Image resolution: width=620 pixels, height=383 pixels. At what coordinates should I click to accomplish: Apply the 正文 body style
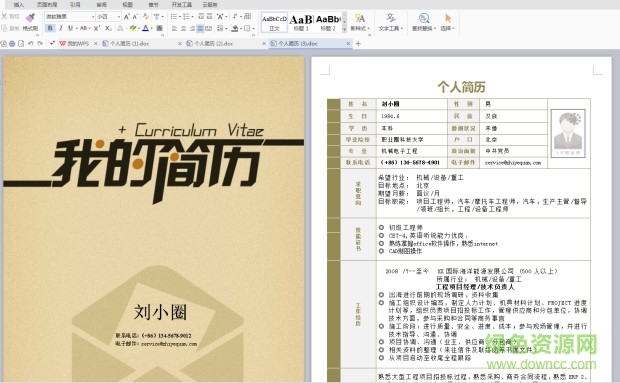tap(274, 22)
